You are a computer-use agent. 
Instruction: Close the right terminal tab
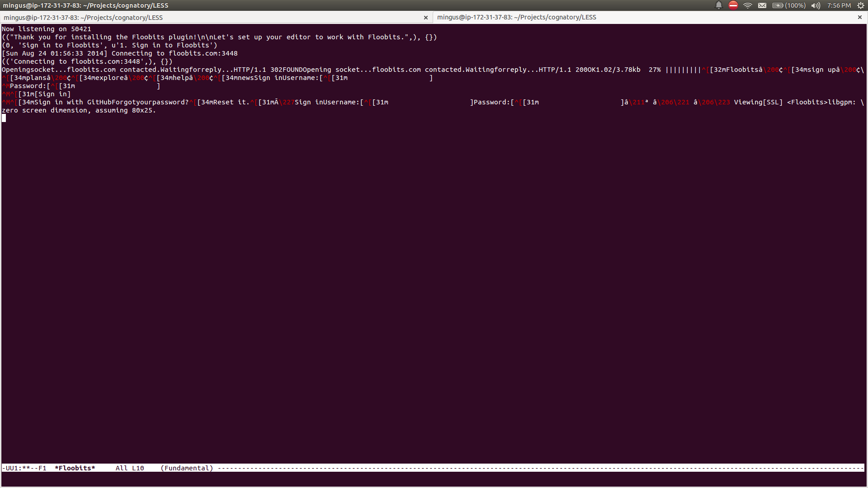click(860, 17)
